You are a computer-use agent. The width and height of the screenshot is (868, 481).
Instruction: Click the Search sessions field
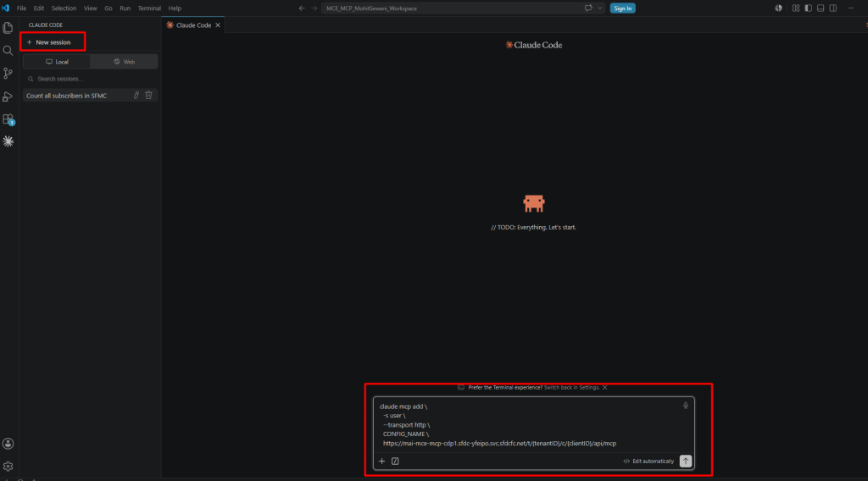pyautogui.click(x=91, y=79)
